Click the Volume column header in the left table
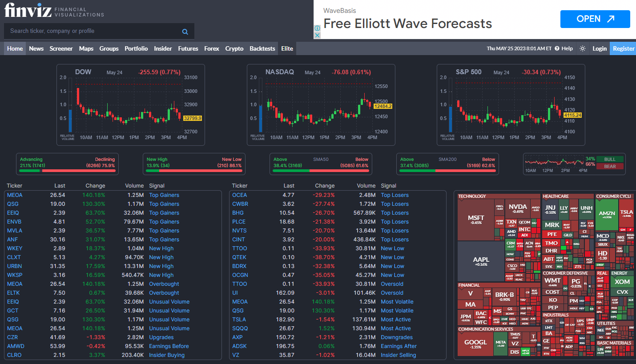 pos(134,186)
